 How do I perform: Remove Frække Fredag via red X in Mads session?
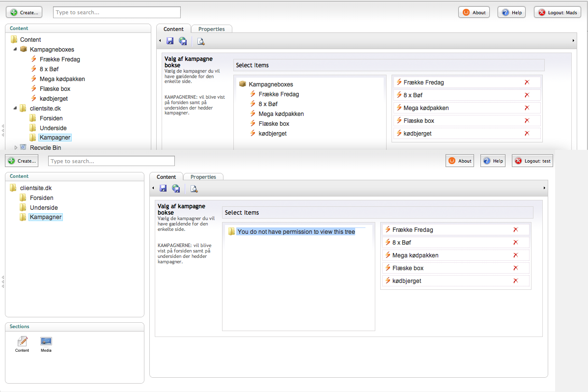tap(527, 83)
